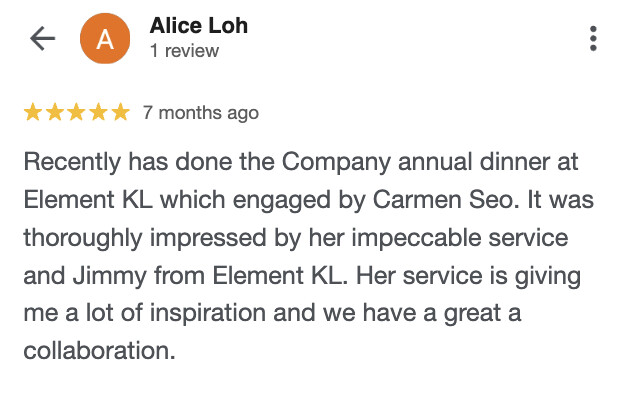Image resolution: width=634 pixels, height=398 pixels.
Task: Open Alice Loh's reviewer profile name
Action: tap(199, 26)
